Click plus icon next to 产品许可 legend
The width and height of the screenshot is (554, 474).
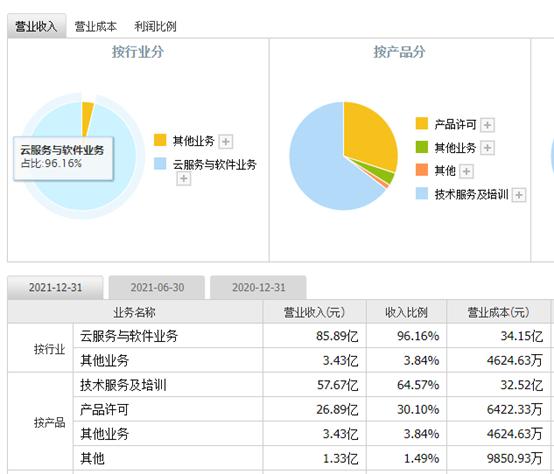coord(488,125)
